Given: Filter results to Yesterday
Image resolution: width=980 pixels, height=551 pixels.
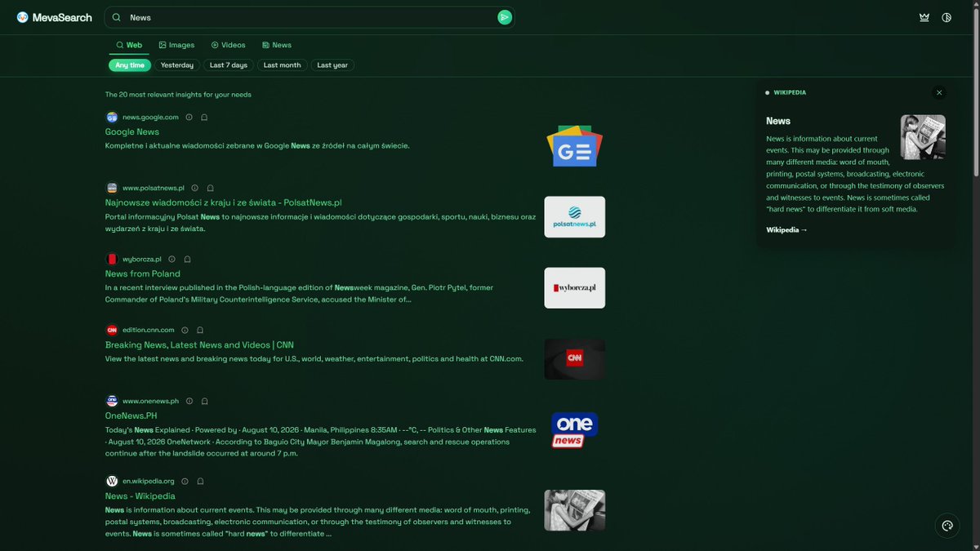Looking at the screenshot, I should pos(177,65).
